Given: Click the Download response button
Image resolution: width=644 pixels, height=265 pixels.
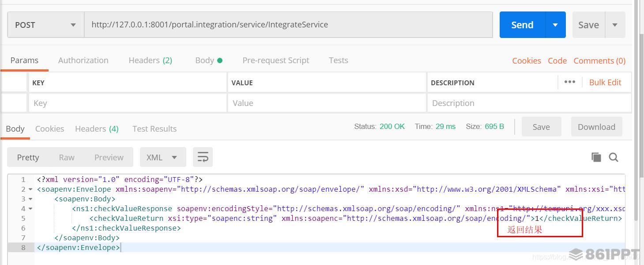Looking at the screenshot, I should pyautogui.click(x=596, y=127).
